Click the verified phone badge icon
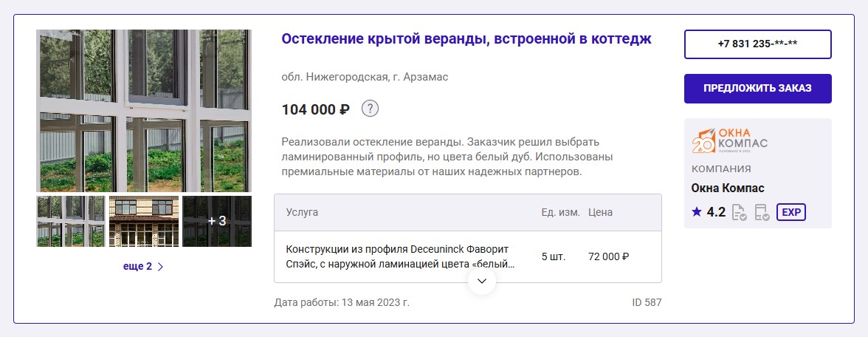The width and height of the screenshot is (868, 337). tap(762, 213)
